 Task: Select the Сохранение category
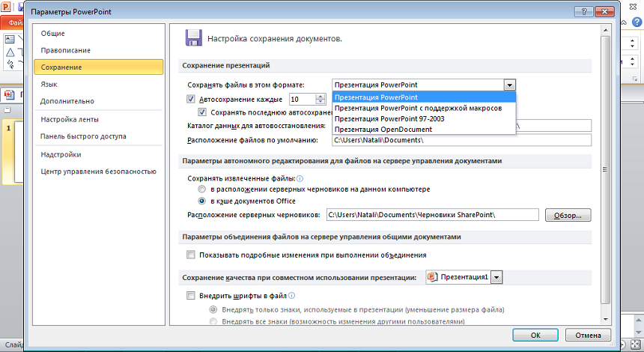click(99, 67)
